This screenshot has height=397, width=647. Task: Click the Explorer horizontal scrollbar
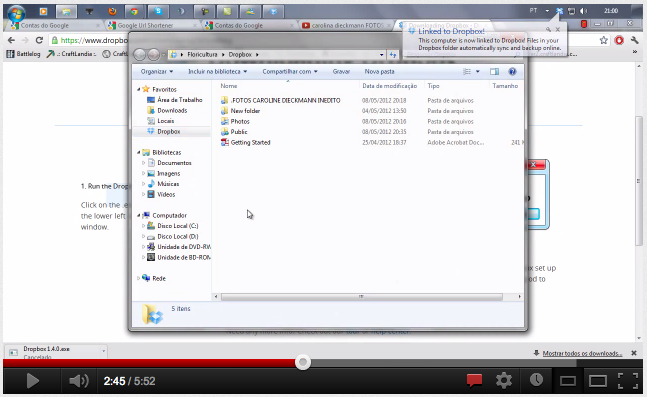tap(361, 297)
